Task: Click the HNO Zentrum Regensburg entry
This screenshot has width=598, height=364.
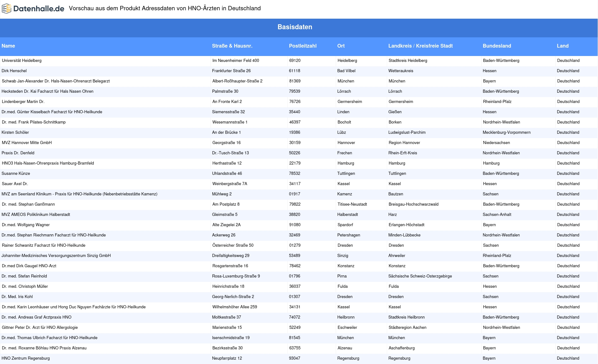Action: tap(26, 358)
